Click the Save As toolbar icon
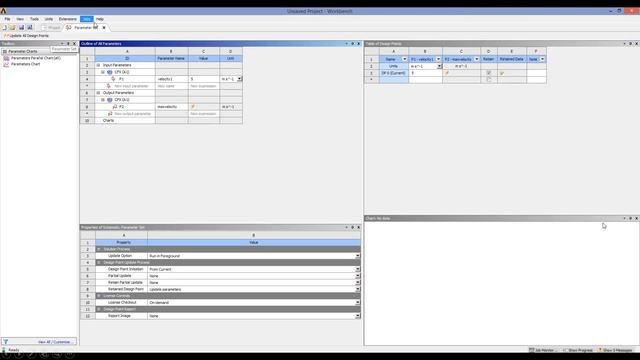This screenshot has height=360, width=640. [30, 27]
